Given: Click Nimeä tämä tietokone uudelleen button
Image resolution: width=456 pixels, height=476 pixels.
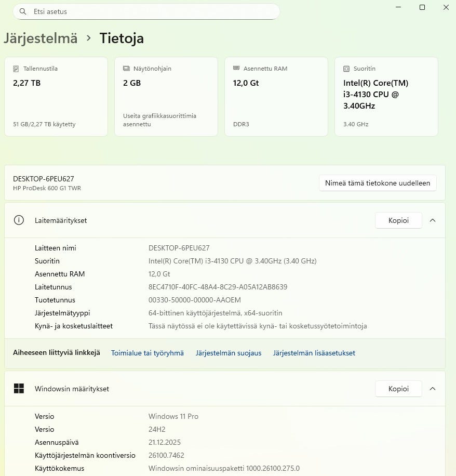Looking at the screenshot, I should 378,183.
